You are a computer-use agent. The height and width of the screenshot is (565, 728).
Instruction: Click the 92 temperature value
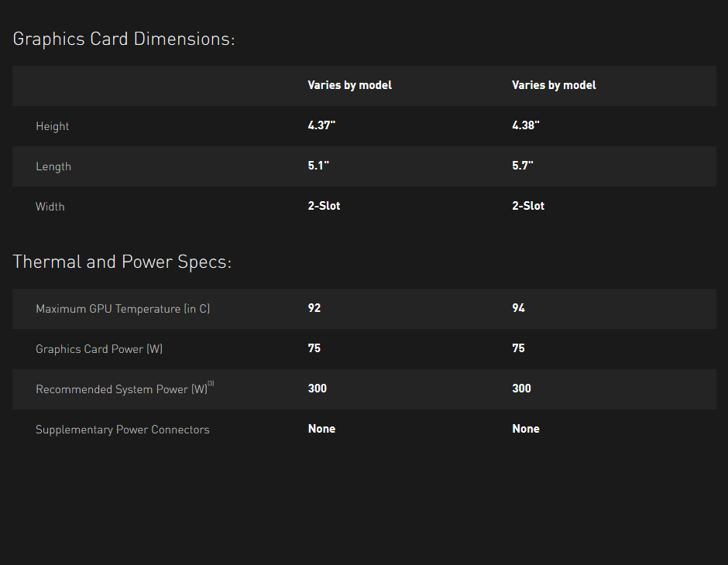click(314, 308)
